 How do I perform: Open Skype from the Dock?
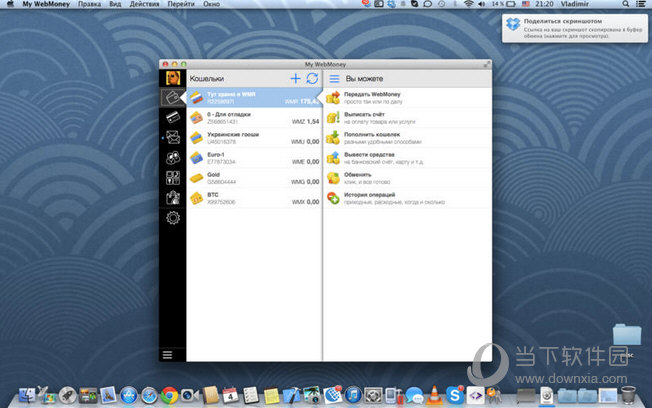tap(455, 395)
